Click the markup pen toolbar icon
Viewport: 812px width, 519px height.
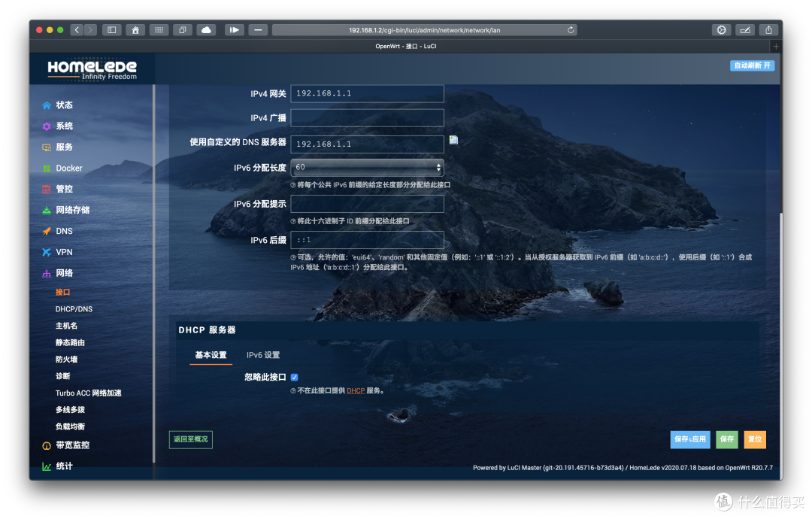click(x=745, y=30)
